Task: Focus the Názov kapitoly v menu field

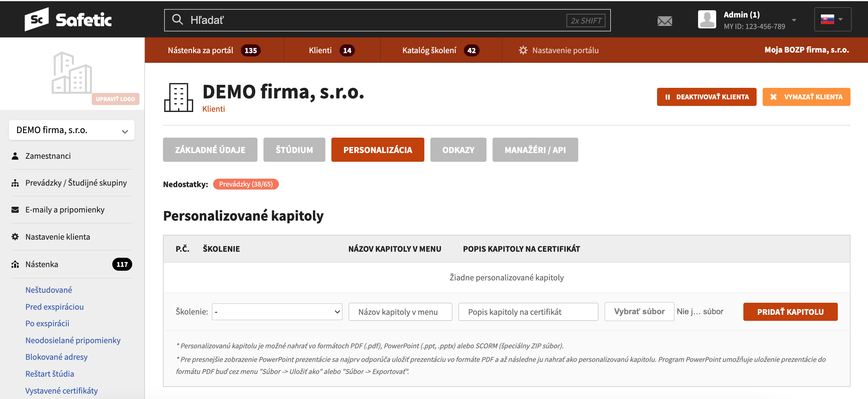Action: 400,312
